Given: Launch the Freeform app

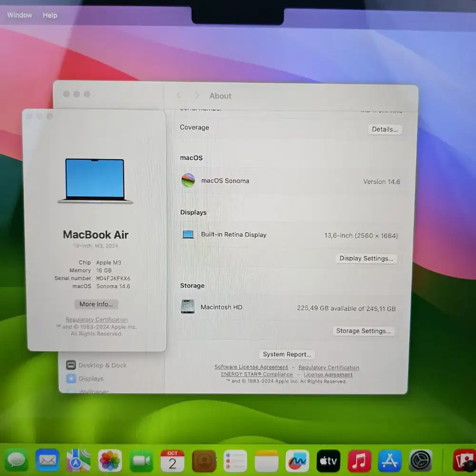Looking at the screenshot, I should tap(297, 461).
